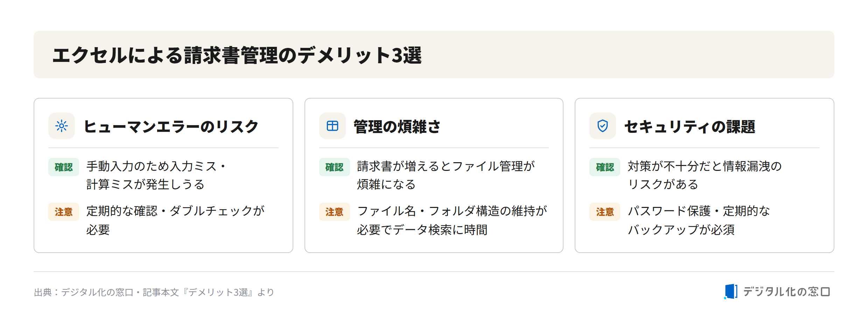Viewport: 868px width, 332px height.
Task: Click the text about ファイル名・フォルダ構造の維持
Action: click(452, 220)
